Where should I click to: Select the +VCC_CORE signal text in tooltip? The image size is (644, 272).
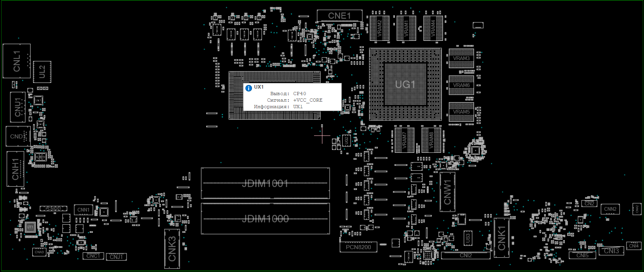click(x=308, y=100)
